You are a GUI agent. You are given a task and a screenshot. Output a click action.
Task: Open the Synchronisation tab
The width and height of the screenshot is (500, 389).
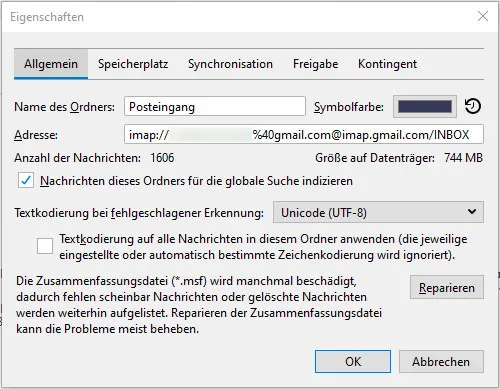pyautogui.click(x=230, y=64)
